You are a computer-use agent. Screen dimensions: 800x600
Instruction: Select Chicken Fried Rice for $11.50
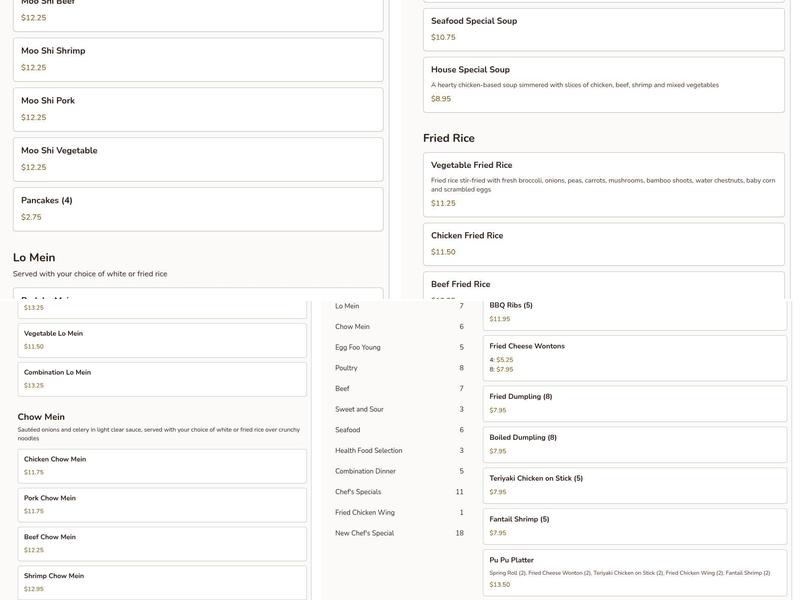point(603,244)
